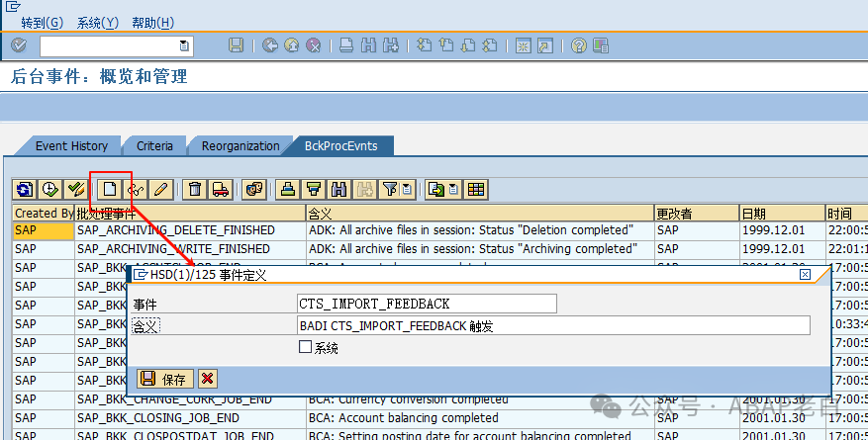This screenshot has height=440, width=868.
Task: Go to last page icon
Action: (x=490, y=45)
